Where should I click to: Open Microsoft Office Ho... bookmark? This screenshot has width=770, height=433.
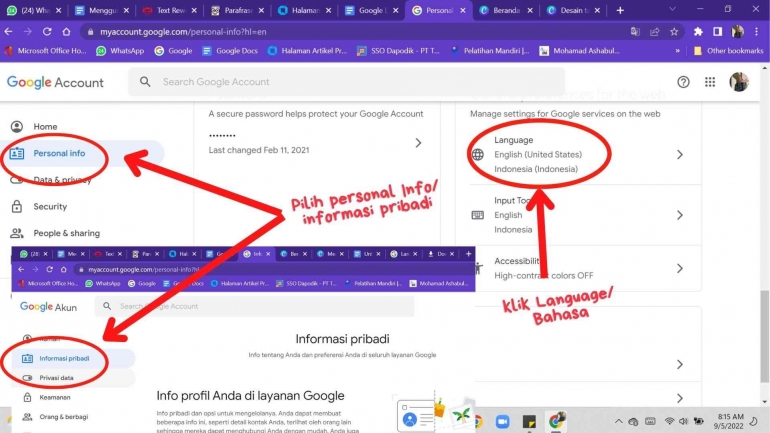(45, 51)
